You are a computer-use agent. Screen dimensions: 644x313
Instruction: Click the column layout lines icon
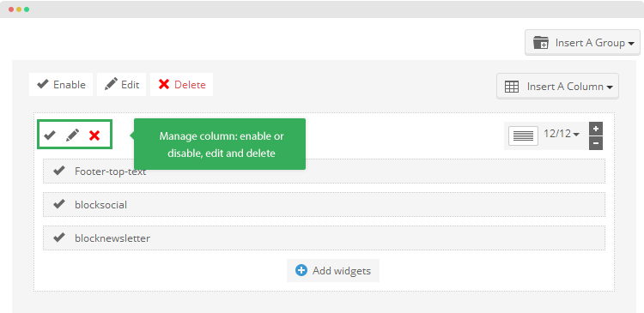click(x=523, y=135)
